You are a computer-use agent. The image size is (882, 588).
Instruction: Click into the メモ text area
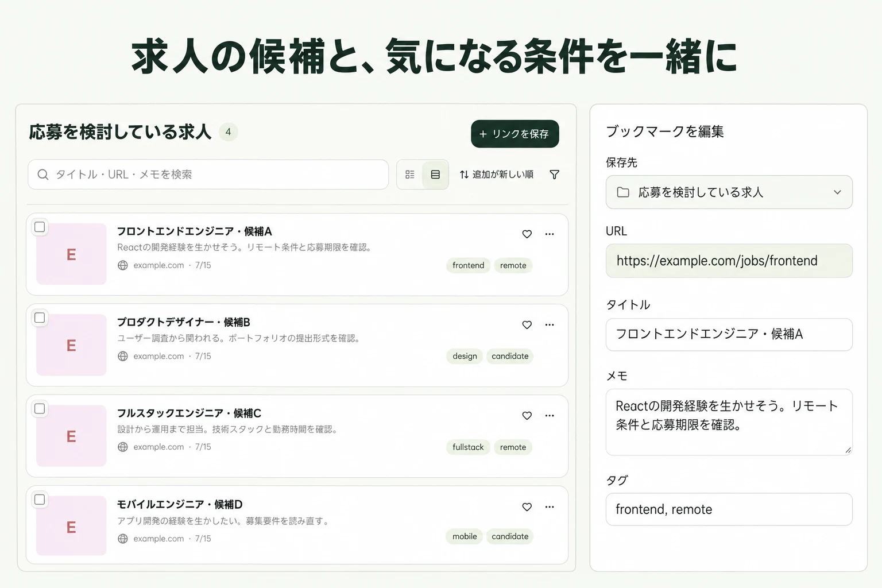729,422
